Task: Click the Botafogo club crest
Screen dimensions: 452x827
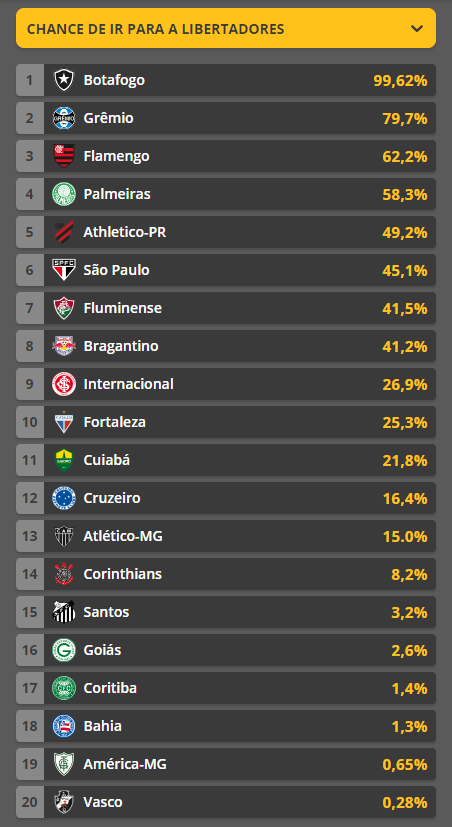Action: (64, 80)
